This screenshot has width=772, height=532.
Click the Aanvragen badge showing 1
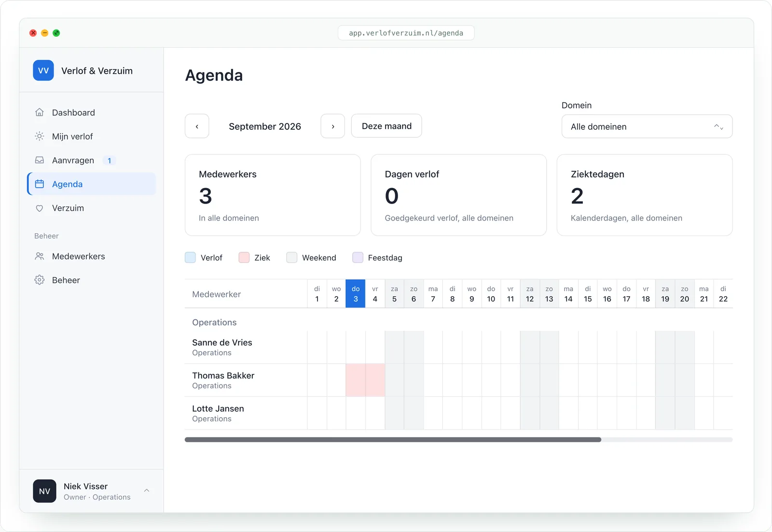click(x=110, y=161)
